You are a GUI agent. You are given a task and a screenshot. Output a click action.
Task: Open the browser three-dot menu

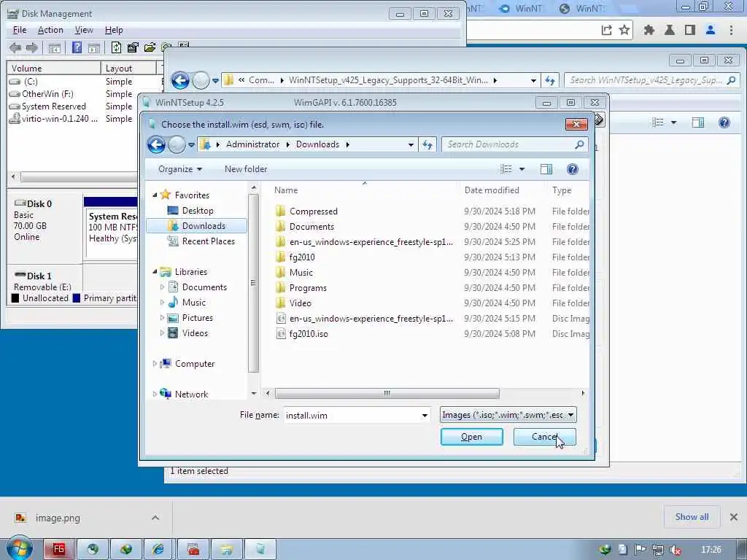click(x=731, y=30)
